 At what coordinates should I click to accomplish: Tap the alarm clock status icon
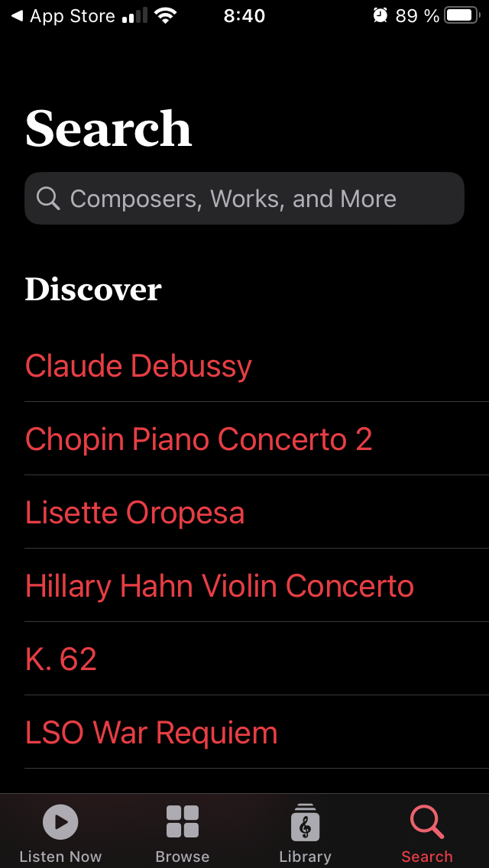tap(380, 16)
